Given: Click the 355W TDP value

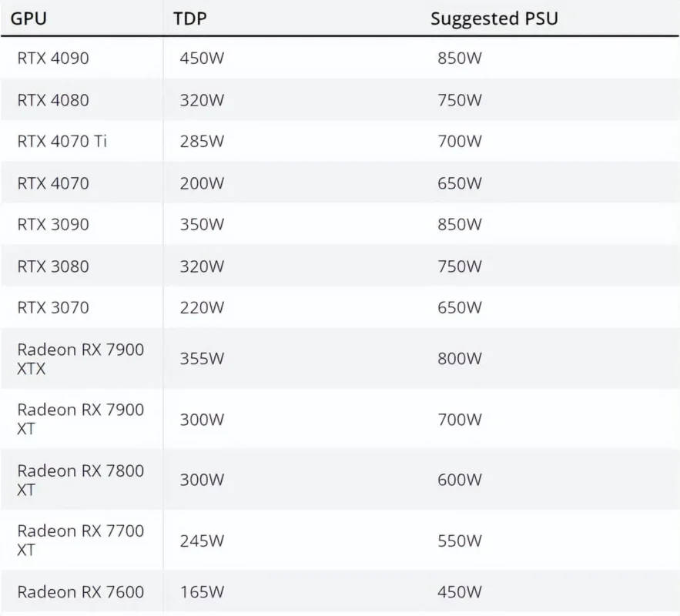Looking at the screenshot, I should point(202,359).
